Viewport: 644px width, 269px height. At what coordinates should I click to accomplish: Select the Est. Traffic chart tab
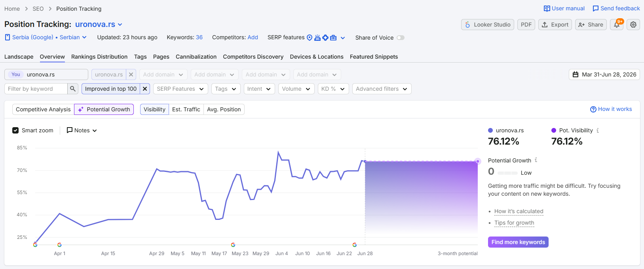click(x=186, y=109)
